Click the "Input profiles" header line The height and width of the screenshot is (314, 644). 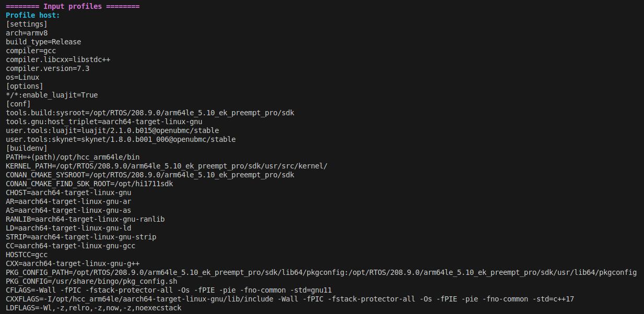pos(73,6)
